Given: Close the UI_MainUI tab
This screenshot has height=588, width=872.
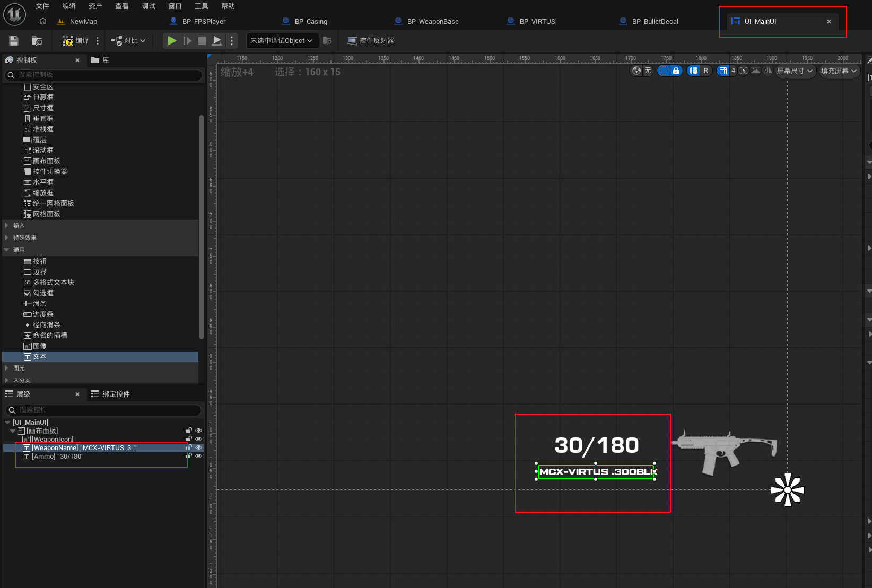Looking at the screenshot, I should [x=829, y=22].
